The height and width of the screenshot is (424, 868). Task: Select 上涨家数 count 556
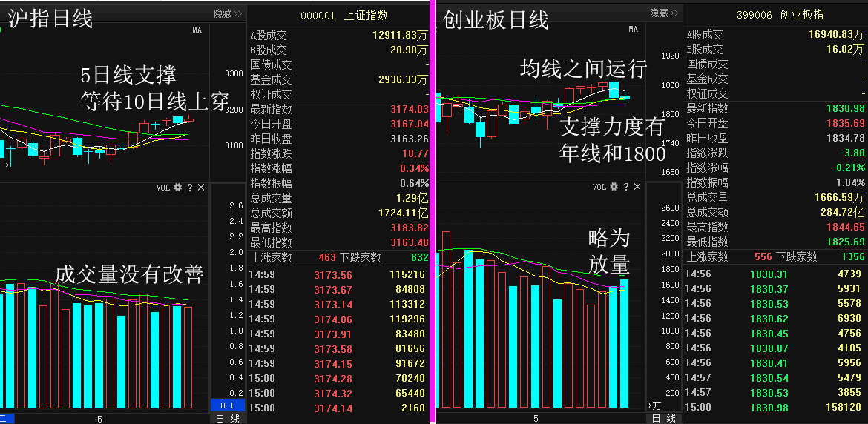click(764, 256)
